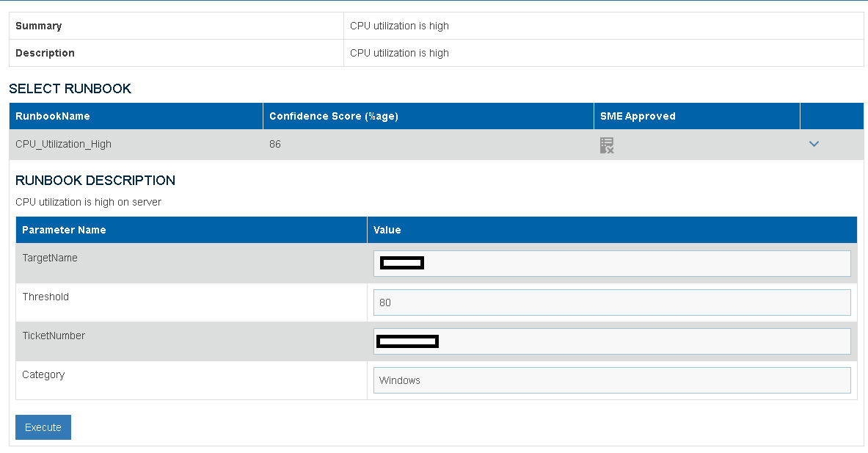Click the RunbookName column header
The image size is (868, 453).
[53, 116]
